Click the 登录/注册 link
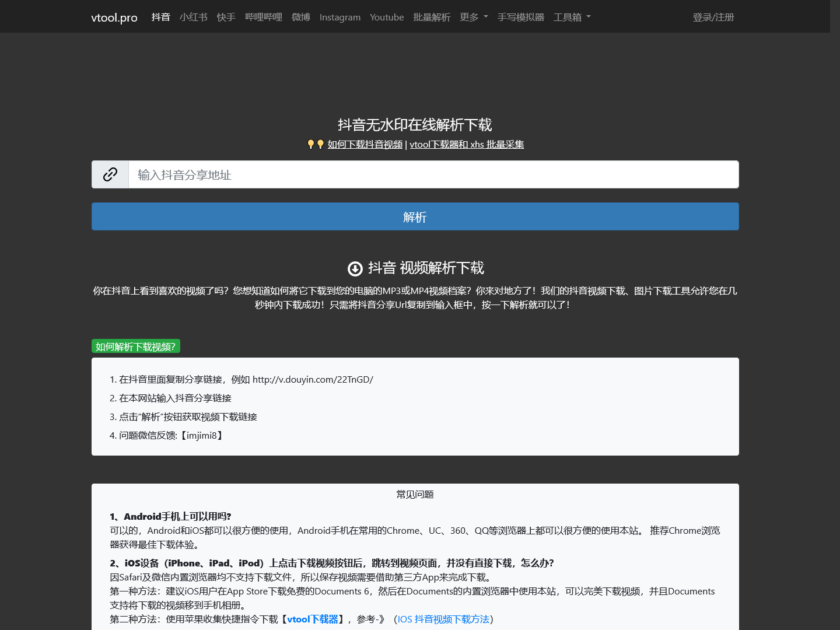The width and height of the screenshot is (840, 630). point(713,17)
